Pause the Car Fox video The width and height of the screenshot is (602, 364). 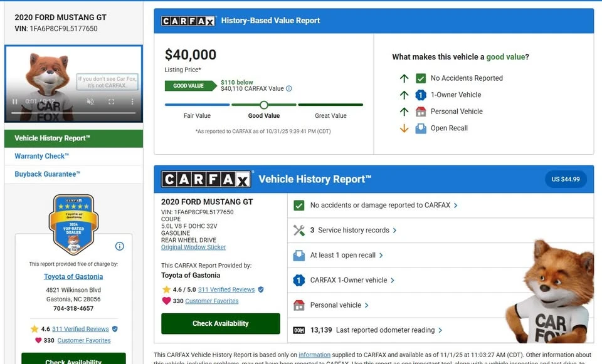click(15, 101)
